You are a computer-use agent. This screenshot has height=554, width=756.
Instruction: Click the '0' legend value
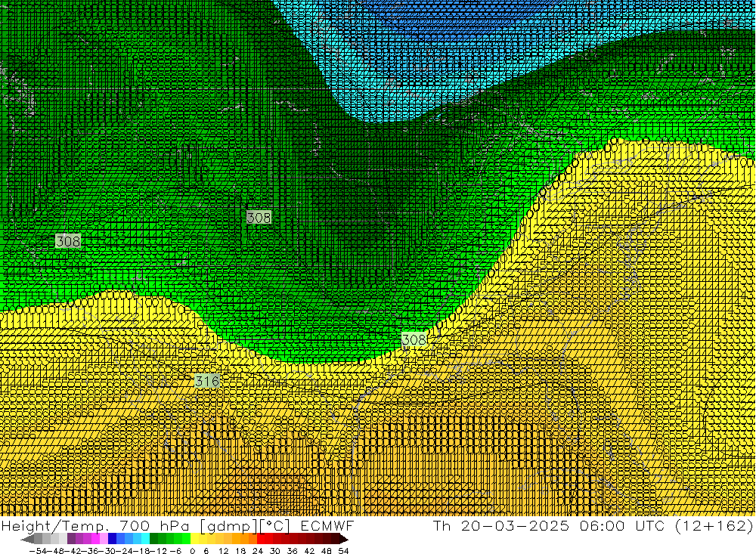point(192,551)
